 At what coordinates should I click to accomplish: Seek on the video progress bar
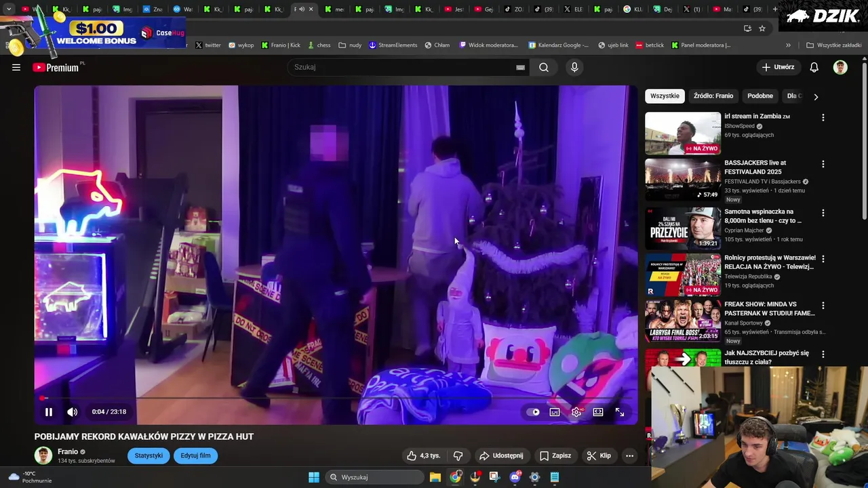(336, 398)
